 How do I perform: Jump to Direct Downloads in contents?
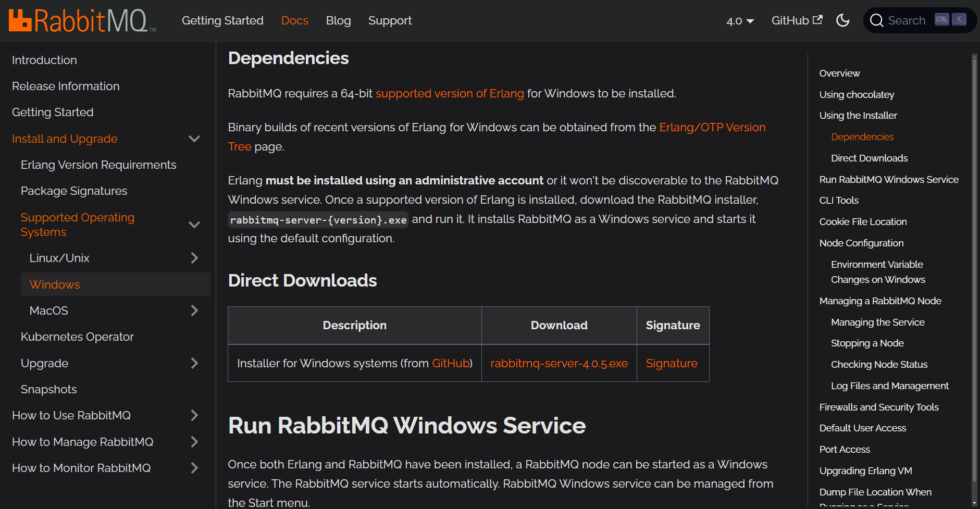[x=869, y=158]
